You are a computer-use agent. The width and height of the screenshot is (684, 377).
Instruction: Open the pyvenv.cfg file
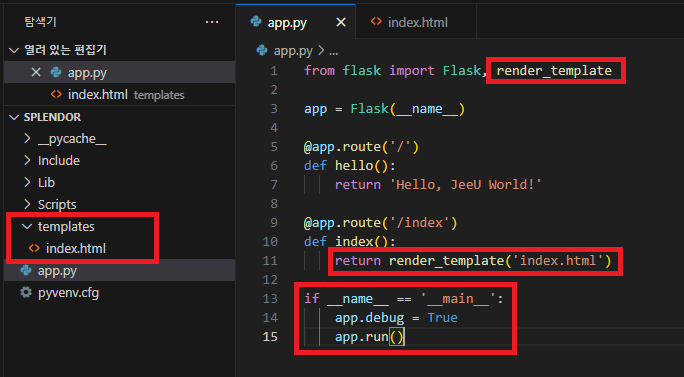point(68,292)
